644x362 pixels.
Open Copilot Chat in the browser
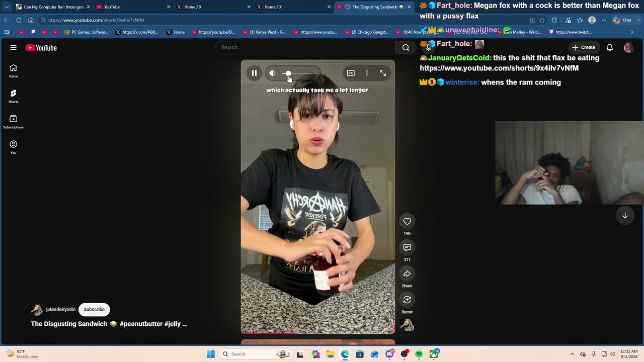point(622,20)
